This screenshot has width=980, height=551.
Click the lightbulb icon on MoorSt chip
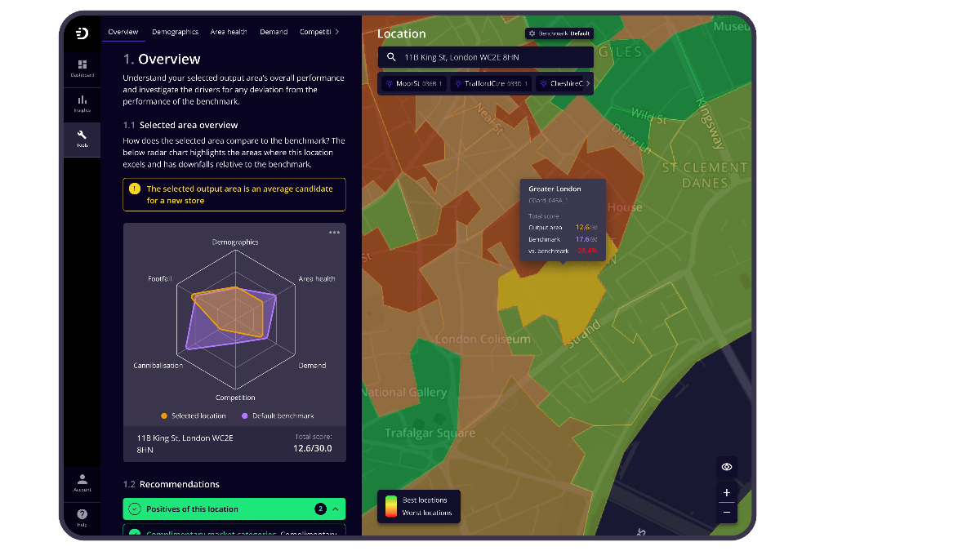pyautogui.click(x=389, y=83)
